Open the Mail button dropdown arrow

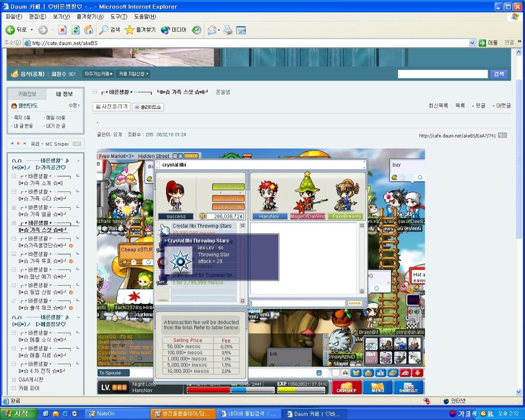tap(218, 30)
